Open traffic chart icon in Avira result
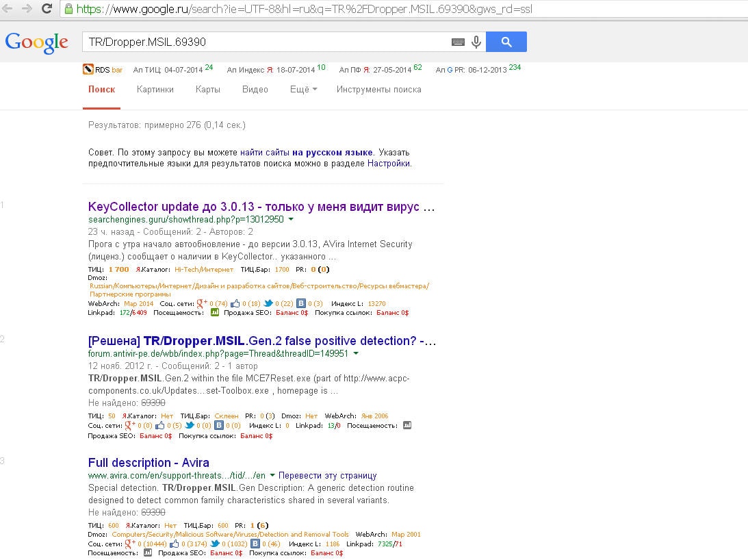 (x=148, y=553)
